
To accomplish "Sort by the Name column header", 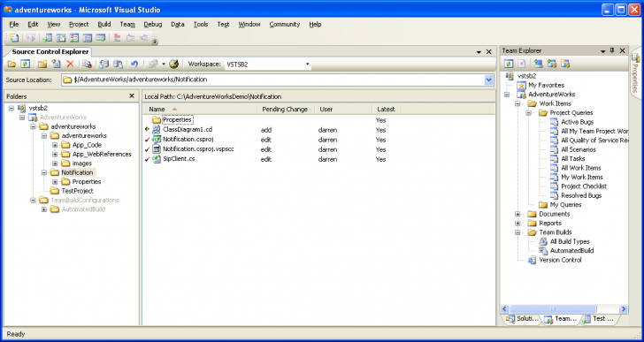I will [x=200, y=109].
